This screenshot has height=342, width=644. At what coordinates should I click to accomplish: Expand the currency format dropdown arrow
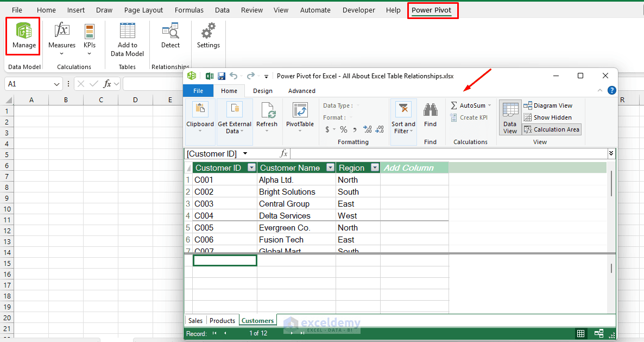334,129
